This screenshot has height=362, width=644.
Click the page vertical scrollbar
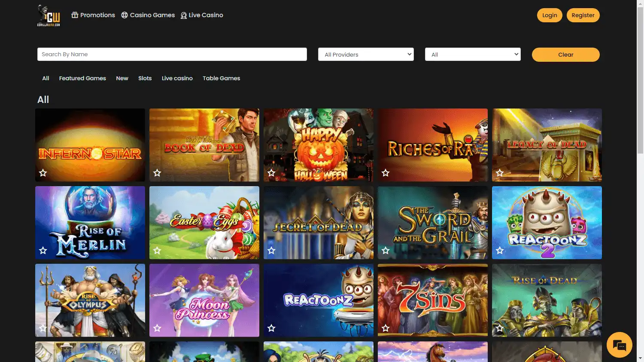[x=640, y=79]
